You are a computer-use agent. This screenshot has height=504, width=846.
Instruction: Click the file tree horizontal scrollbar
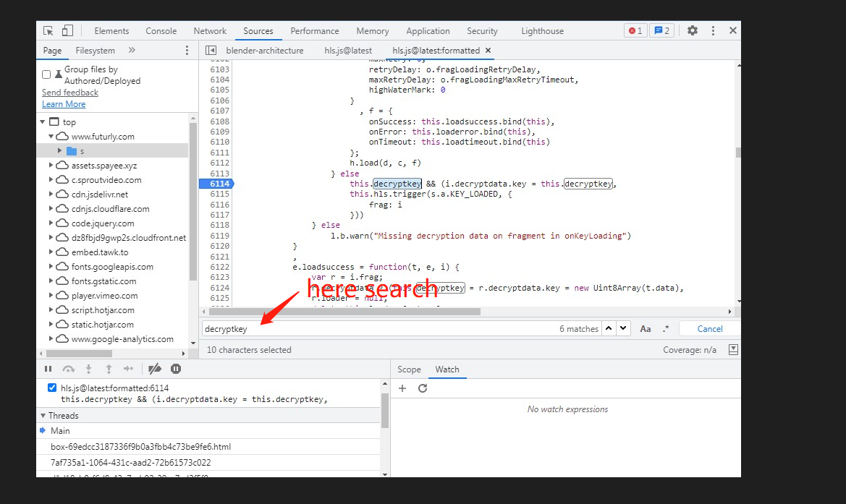click(80, 354)
